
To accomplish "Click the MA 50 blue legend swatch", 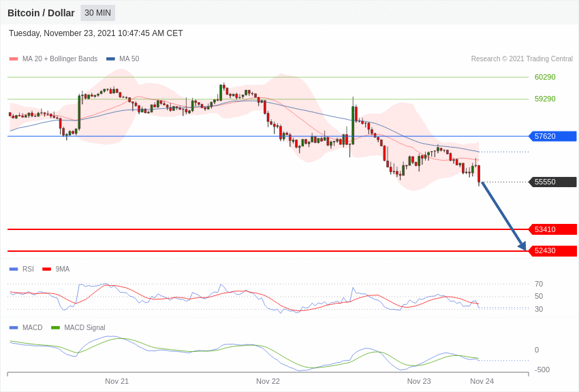I will coord(110,59).
